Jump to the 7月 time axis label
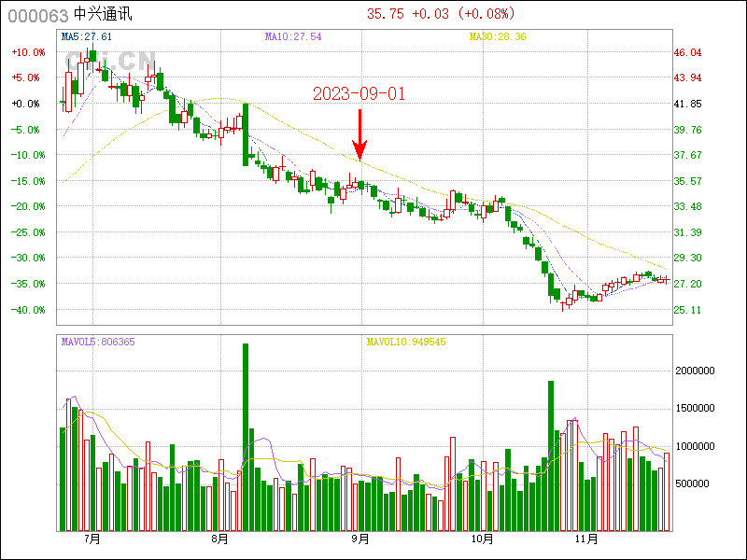 click(92, 539)
